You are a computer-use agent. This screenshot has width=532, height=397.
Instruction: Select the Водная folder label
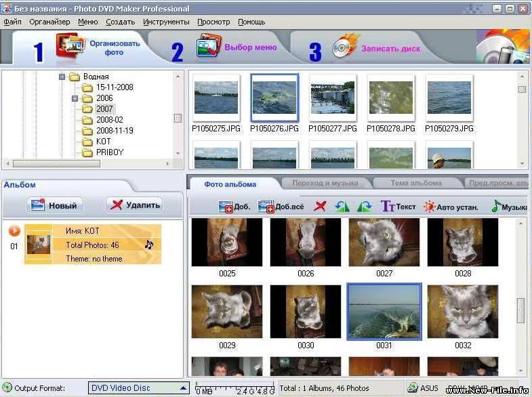click(x=96, y=77)
